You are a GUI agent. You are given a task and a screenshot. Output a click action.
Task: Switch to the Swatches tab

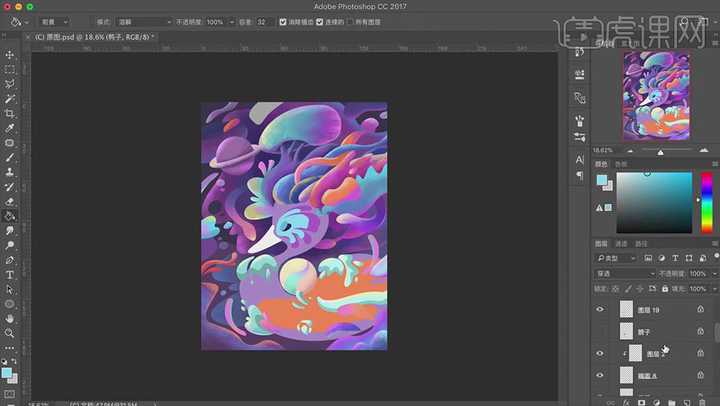point(621,164)
